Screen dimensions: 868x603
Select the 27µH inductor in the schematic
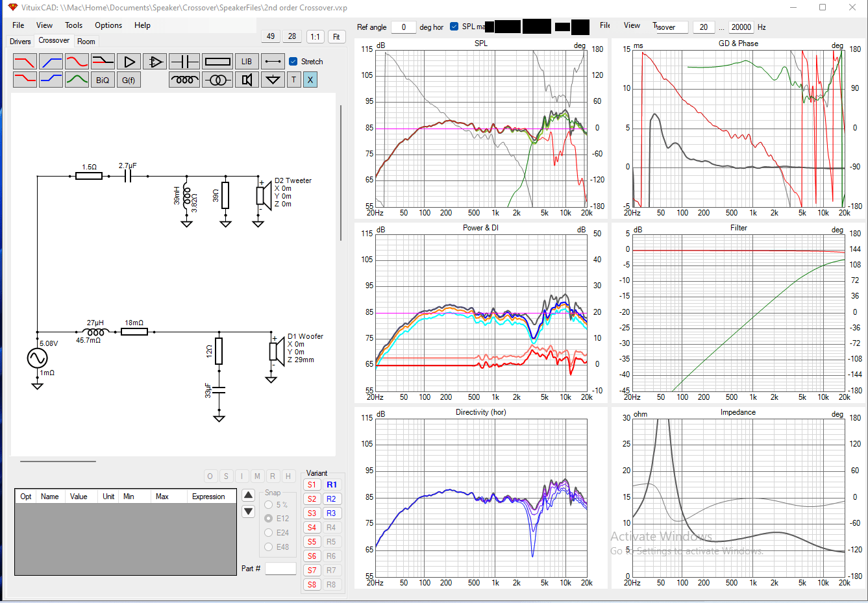point(95,332)
